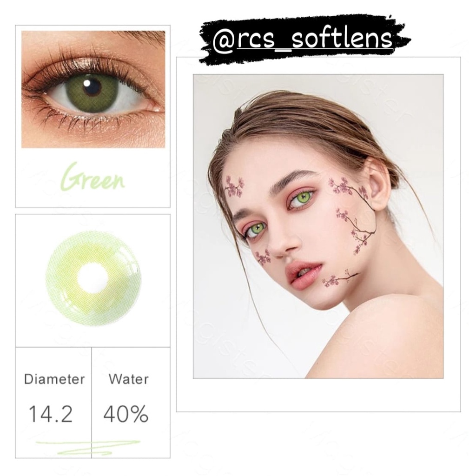
Task: Click the blossom near the chin
Action: pyautogui.click(x=339, y=279)
